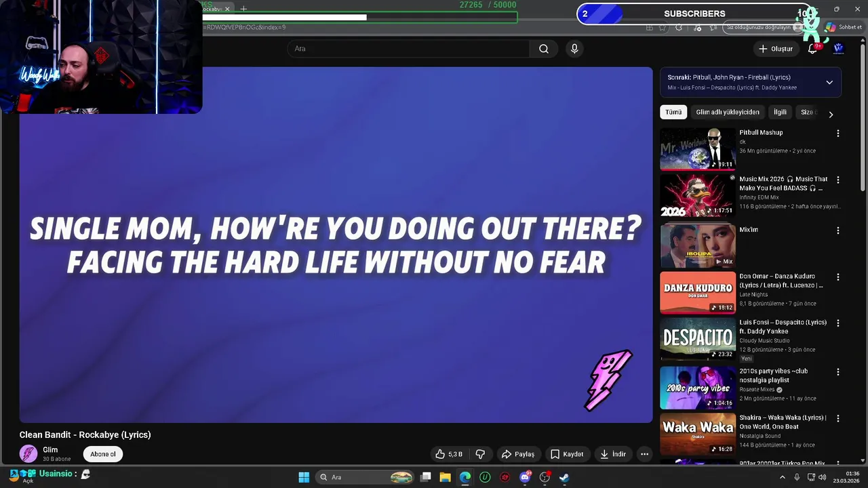Select the İlgili filter chip
This screenshot has height=488, width=868.
781,113
